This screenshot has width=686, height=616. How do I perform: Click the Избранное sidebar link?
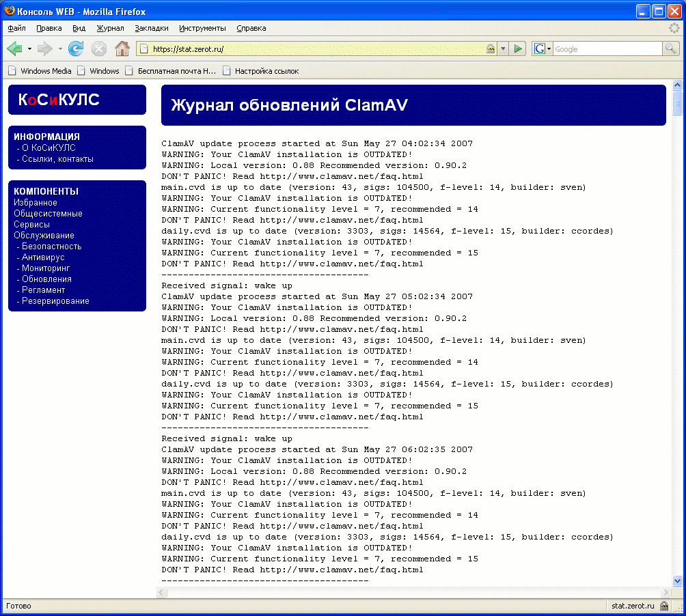(35, 202)
